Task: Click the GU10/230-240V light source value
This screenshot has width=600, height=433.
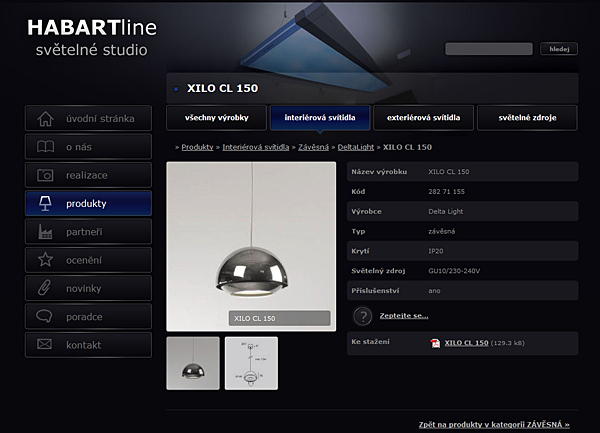Action: pos(454,271)
